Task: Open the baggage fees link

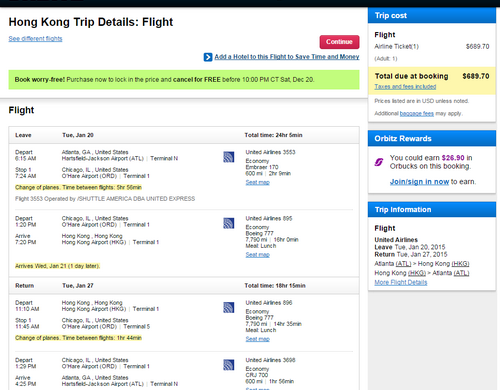Action: [417, 114]
